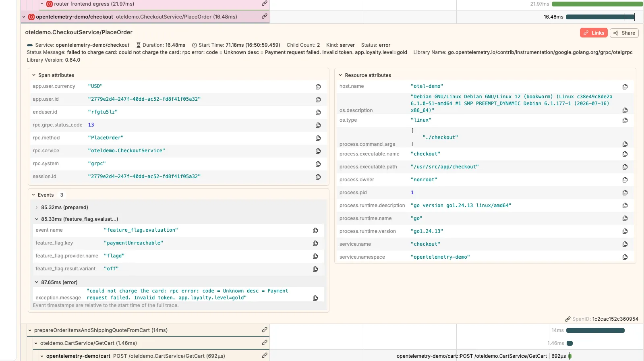This screenshot has width=644, height=361.
Task: Select the 1.46ms GetCart timeline bar
Action: pyautogui.click(x=569, y=343)
